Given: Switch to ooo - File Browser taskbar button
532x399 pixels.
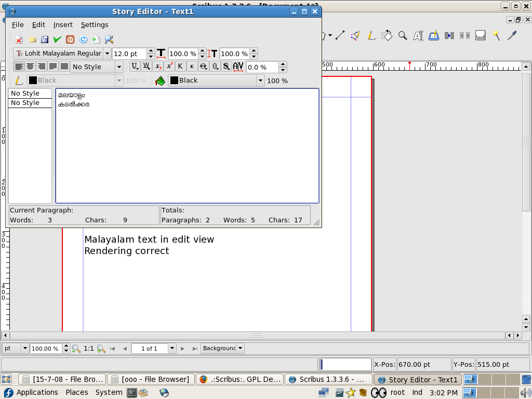Looking at the screenshot, I should [152, 380].
